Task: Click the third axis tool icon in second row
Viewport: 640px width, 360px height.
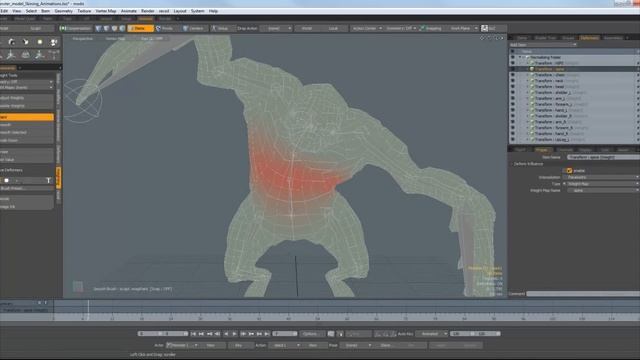Action: (x=40, y=55)
